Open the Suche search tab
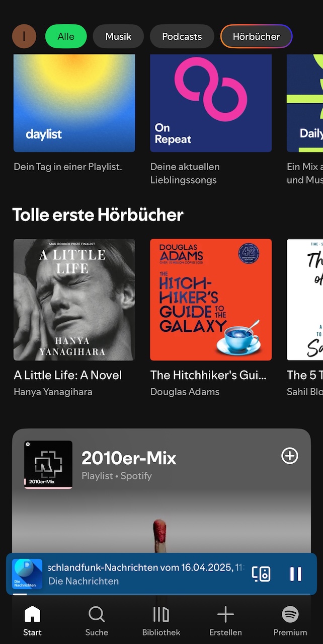The width and height of the screenshot is (323, 644). (x=97, y=621)
